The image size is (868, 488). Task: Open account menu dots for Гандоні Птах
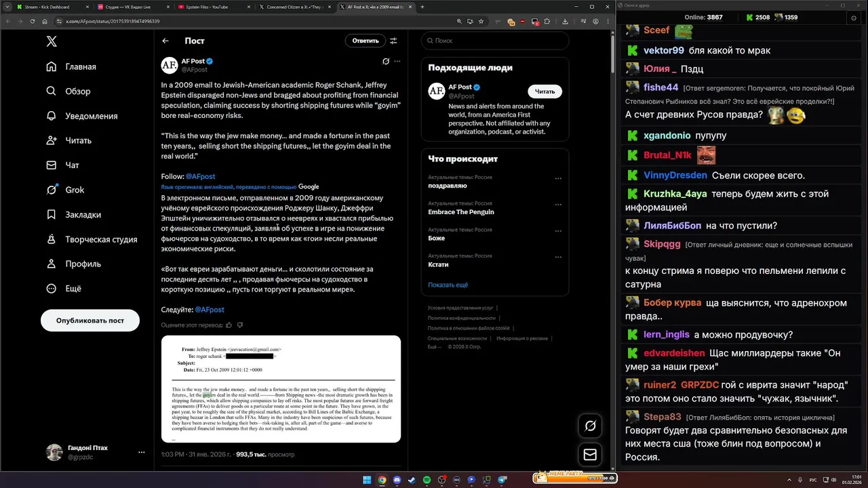[141, 452]
